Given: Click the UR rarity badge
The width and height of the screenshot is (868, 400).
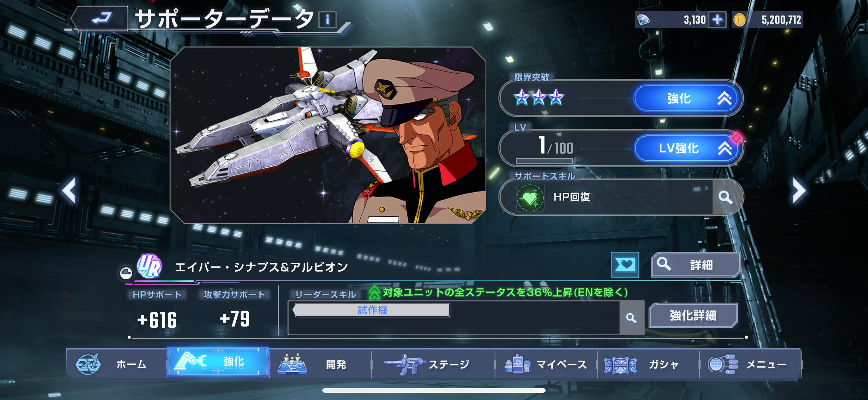Looking at the screenshot, I should pyautogui.click(x=149, y=266).
